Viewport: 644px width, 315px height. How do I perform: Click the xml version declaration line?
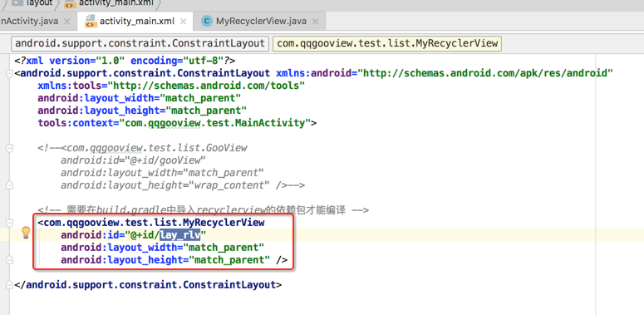125,61
